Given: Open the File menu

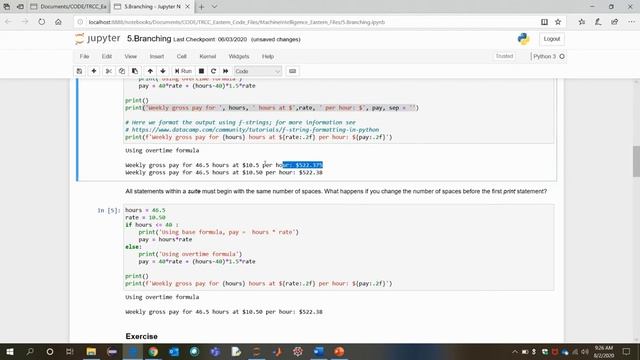Looking at the screenshot, I should pos(84,56).
